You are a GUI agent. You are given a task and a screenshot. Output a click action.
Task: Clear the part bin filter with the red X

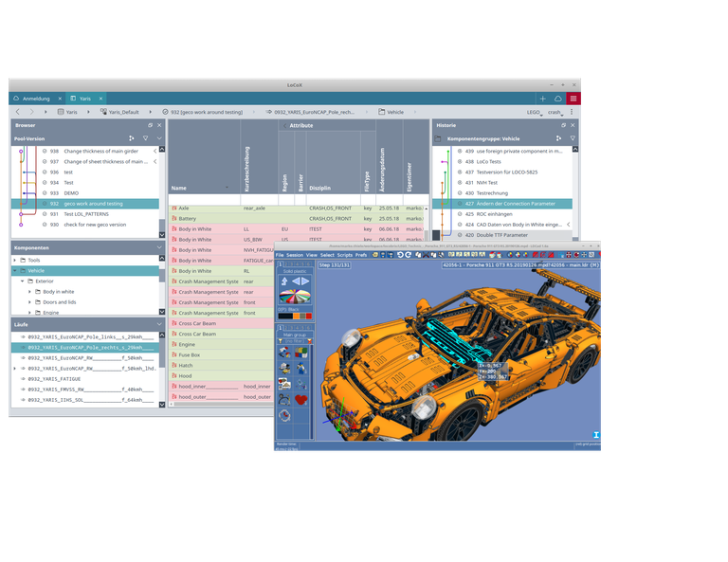point(309,341)
